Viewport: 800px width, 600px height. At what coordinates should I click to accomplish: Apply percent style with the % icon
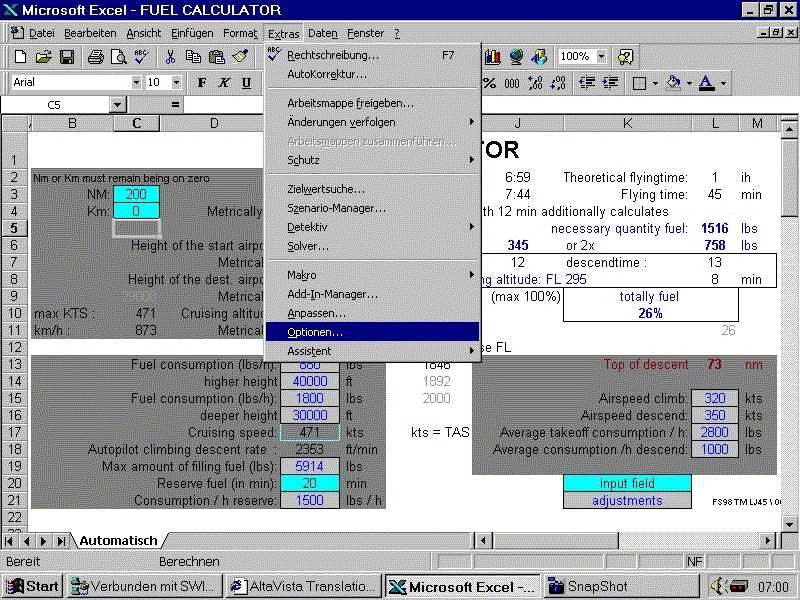click(x=489, y=83)
